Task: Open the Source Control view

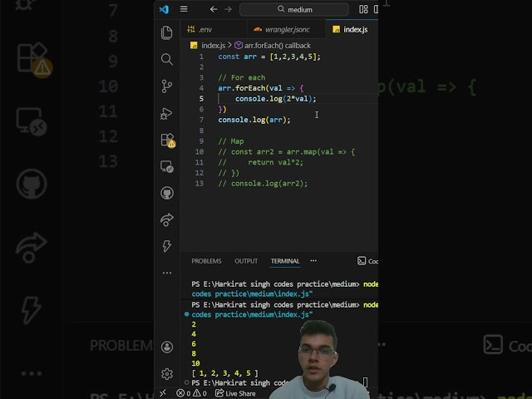Action: pos(166,86)
